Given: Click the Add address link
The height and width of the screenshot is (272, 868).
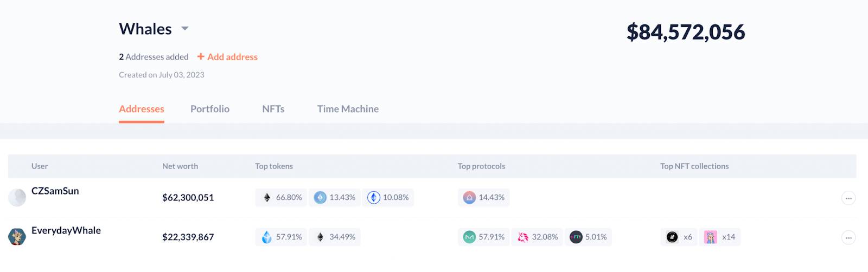Looking at the screenshot, I should click(227, 57).
